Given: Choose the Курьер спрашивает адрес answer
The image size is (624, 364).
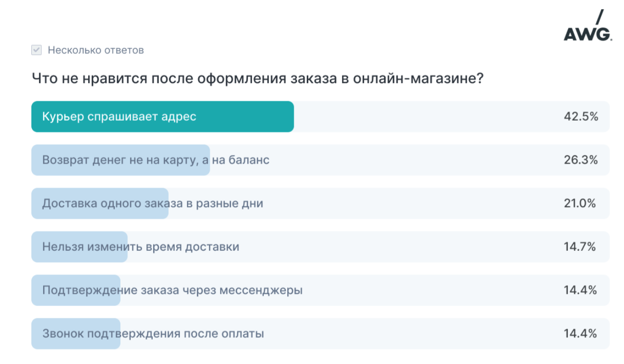Looking at the screenshot, I should click(320, 116).
